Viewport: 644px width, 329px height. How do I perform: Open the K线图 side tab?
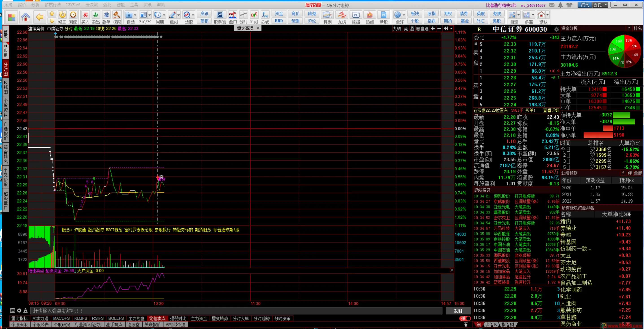[6, 87]
